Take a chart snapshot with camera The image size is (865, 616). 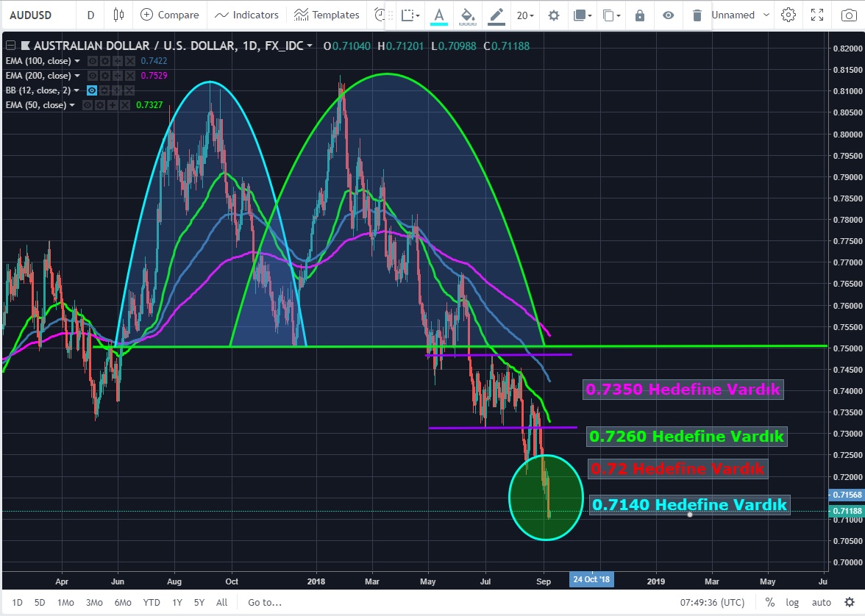pos(848,15)
